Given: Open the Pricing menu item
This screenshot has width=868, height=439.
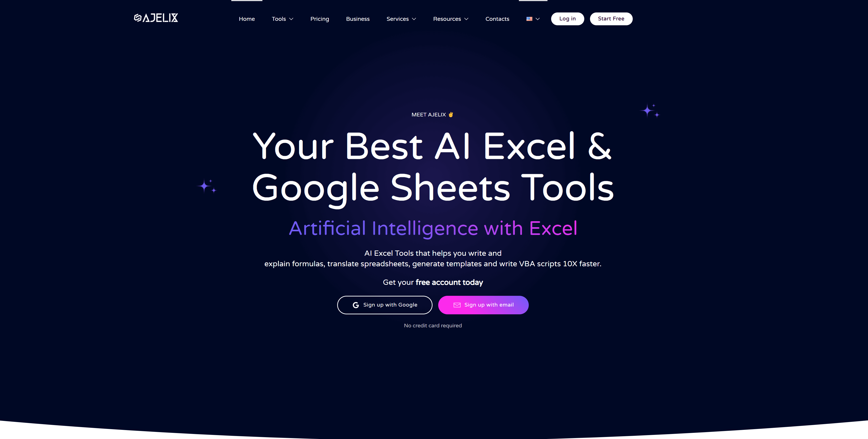Looking at the screenshot, I should (x=319, y=19).
